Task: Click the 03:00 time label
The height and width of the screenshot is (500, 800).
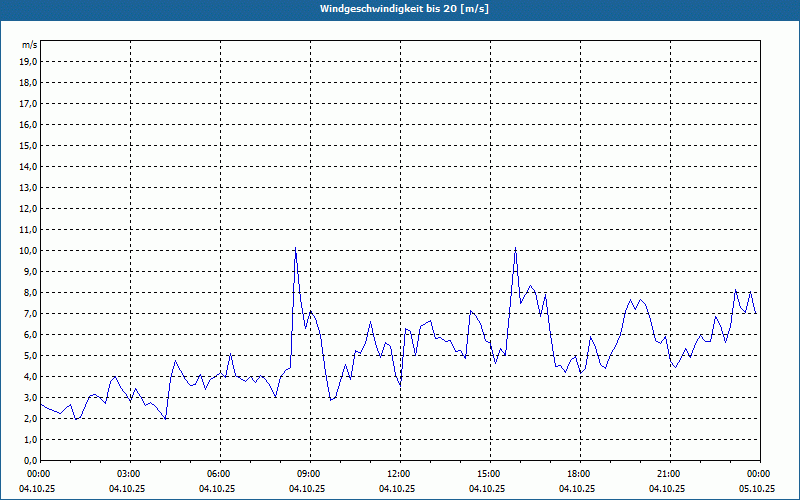Action: pos(128,474)
